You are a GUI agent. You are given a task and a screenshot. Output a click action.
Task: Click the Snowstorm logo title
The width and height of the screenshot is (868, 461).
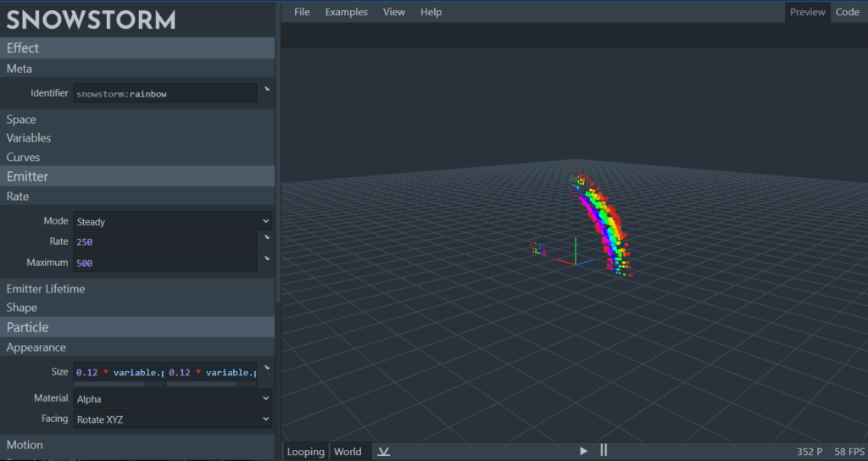tap(92, 19)
